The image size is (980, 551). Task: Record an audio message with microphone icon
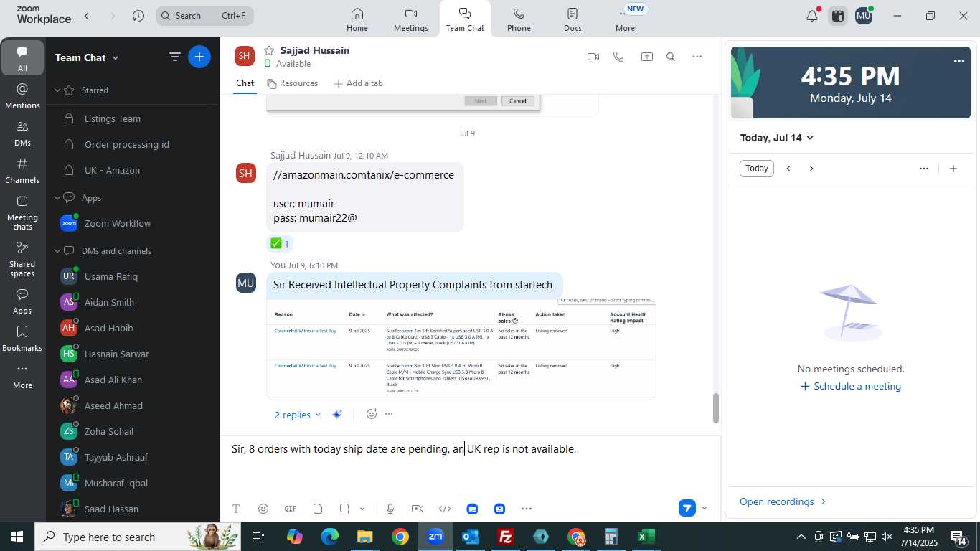point(390,509)
